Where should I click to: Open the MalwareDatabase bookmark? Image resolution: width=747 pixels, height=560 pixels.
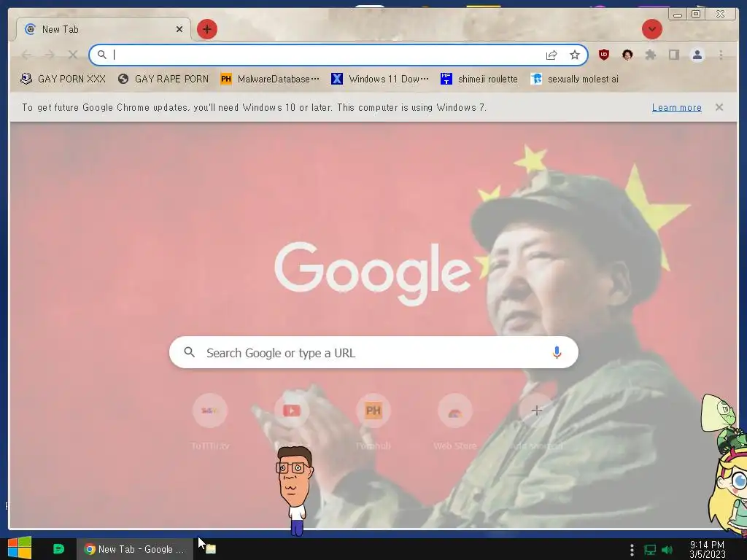click(x=270, y=79)
